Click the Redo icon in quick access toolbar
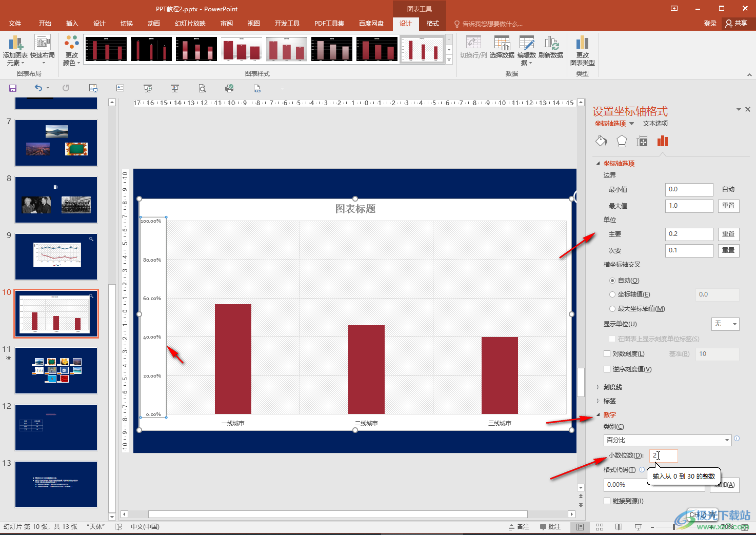This screenshot has height=535, width=756. tap(66, 88)
